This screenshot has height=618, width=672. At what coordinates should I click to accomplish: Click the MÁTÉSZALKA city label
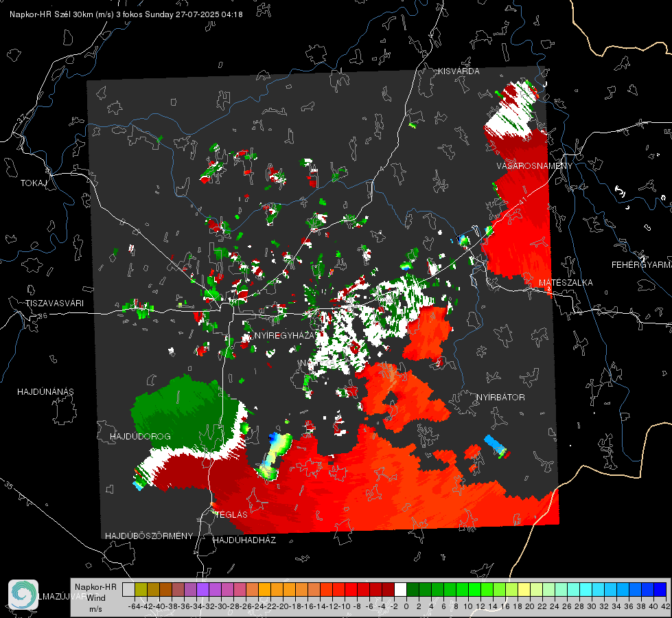(x=566, y=283)
